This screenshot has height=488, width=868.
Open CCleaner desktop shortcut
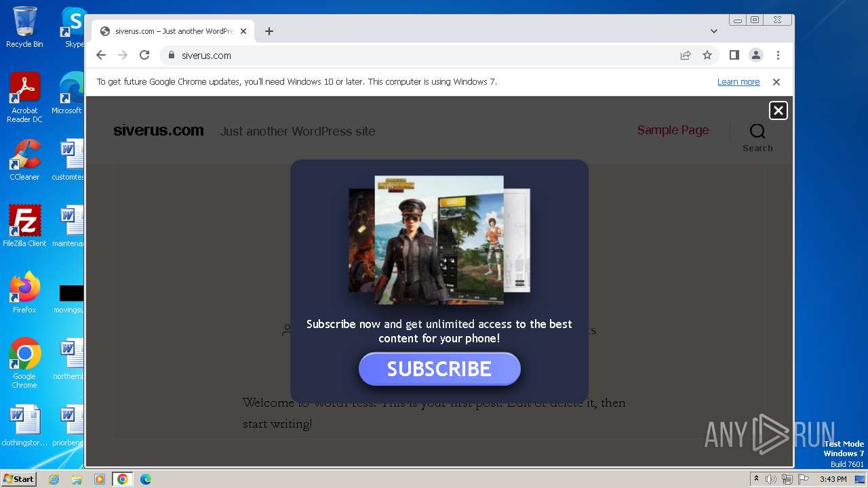pyautogui.click(x=24, y=160)
